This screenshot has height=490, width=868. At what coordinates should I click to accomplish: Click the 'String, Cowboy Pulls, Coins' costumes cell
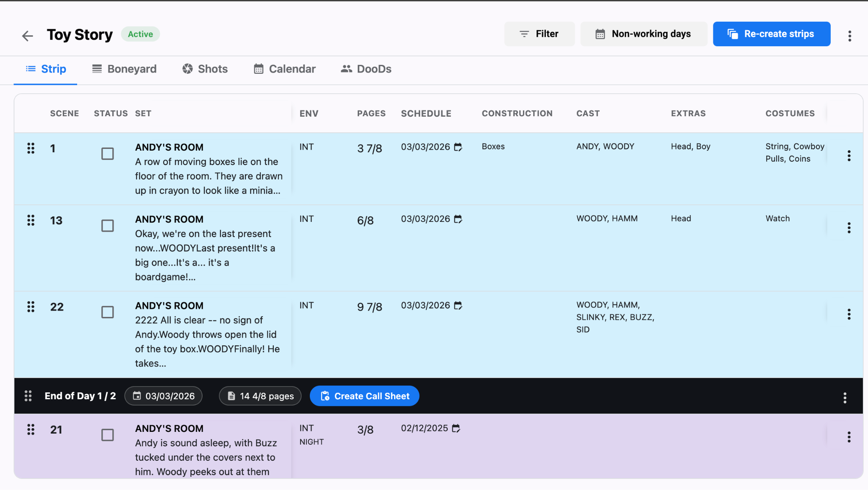point(795,152)
